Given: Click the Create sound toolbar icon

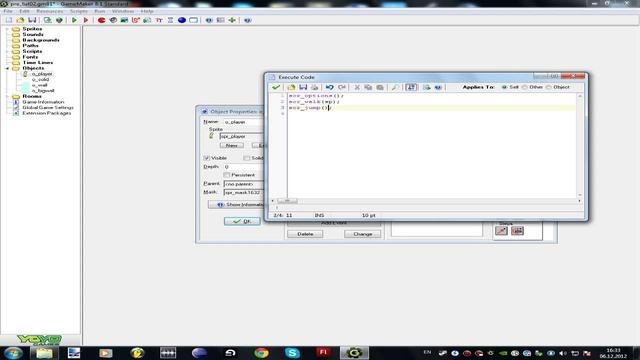Looking at the screenshot, I should (x=113, y=20).
